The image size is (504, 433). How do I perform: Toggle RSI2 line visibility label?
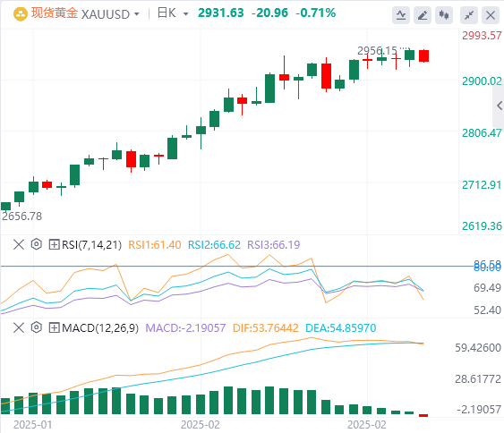(214, 245)
